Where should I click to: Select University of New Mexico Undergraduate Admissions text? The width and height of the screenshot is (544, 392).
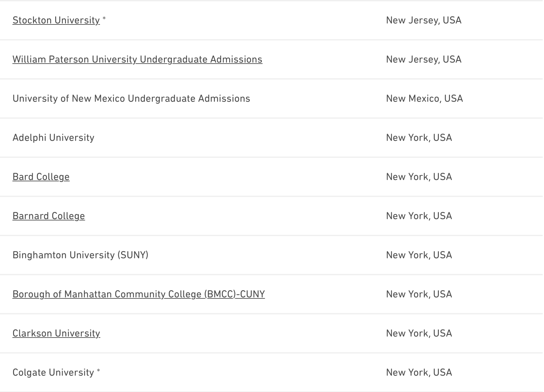coord(131,98)
